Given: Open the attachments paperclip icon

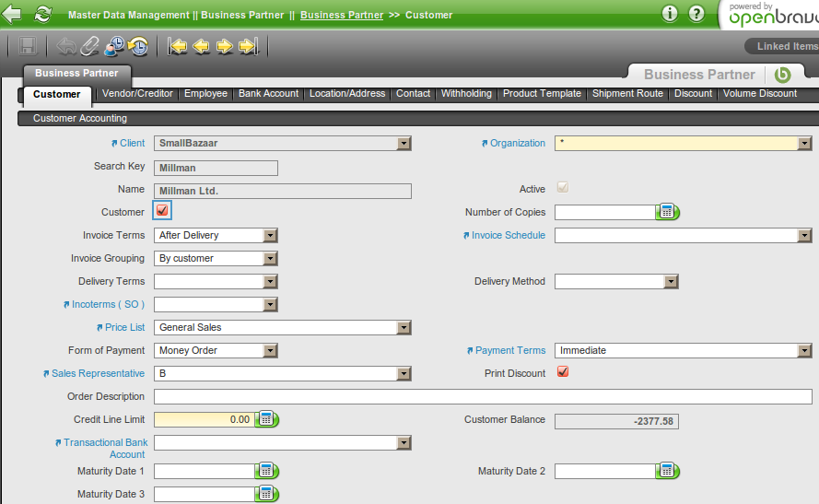Looking at the screenshot, I should pyautogui.click(x=90, y=46).
